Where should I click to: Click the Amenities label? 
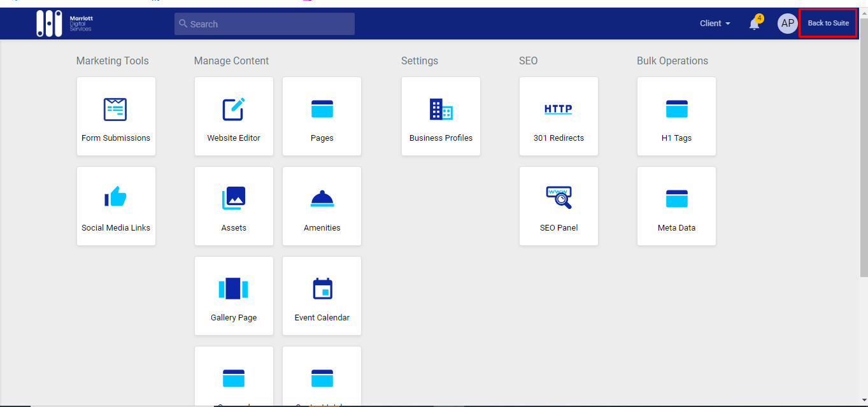(x=322, y=227)
